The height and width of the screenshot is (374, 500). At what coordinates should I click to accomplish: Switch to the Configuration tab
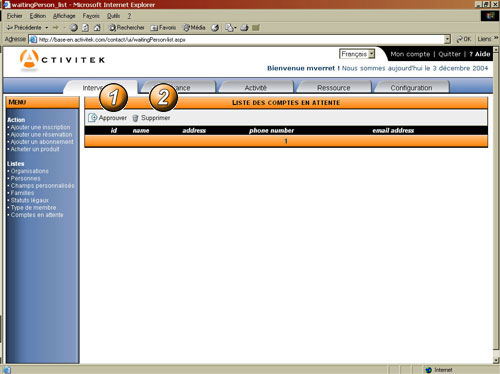[x=411, y=88]
